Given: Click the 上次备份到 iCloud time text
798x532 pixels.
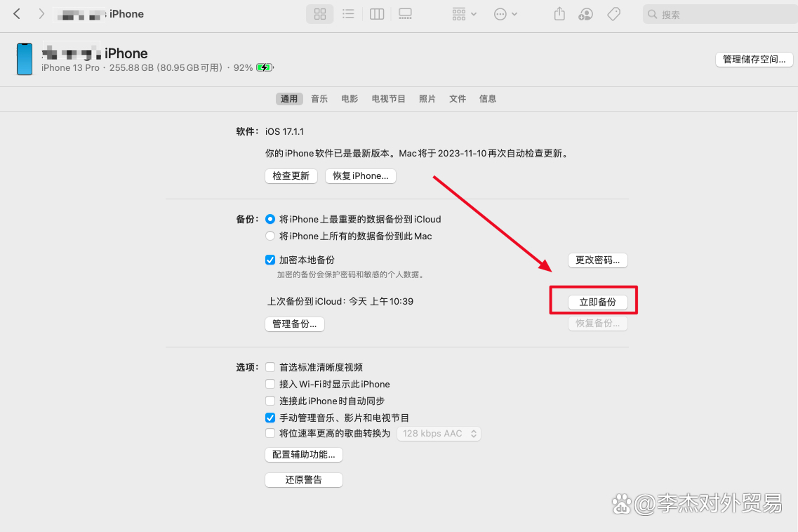Looking at the screenshot, I should (340, 301).
